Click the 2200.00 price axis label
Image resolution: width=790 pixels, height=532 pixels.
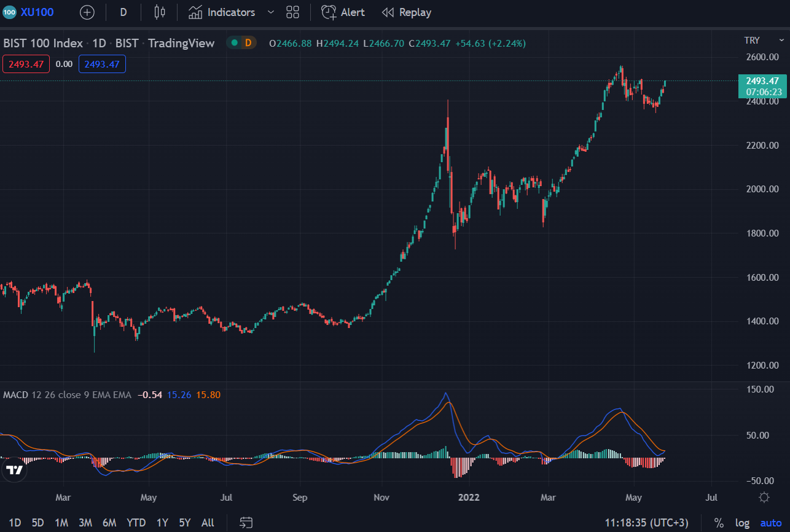(762, 145)
